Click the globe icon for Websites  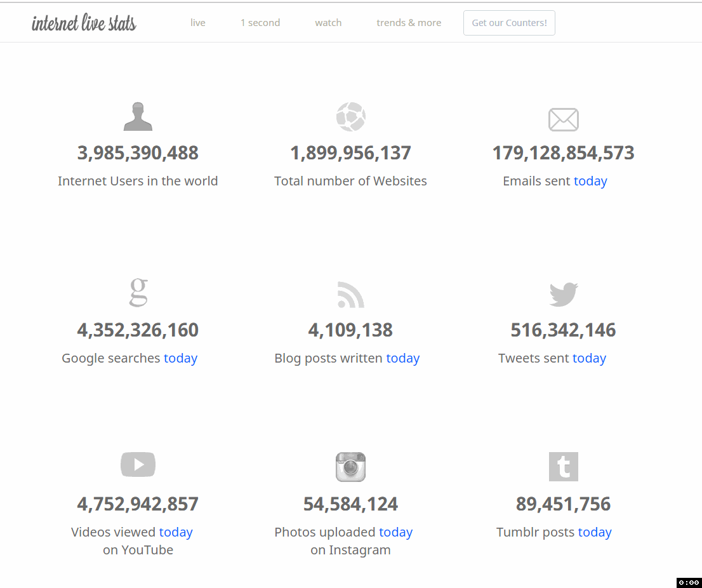point(350,117)
